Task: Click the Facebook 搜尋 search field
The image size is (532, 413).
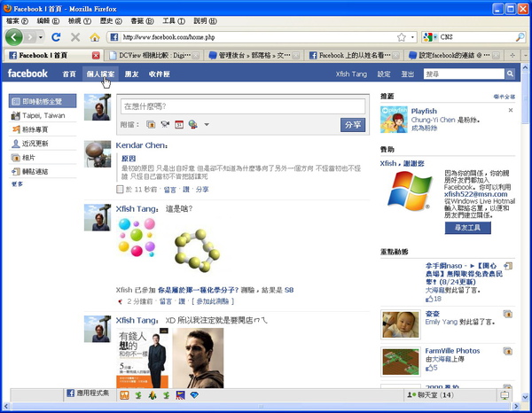Action: click(x=464, y=74)
